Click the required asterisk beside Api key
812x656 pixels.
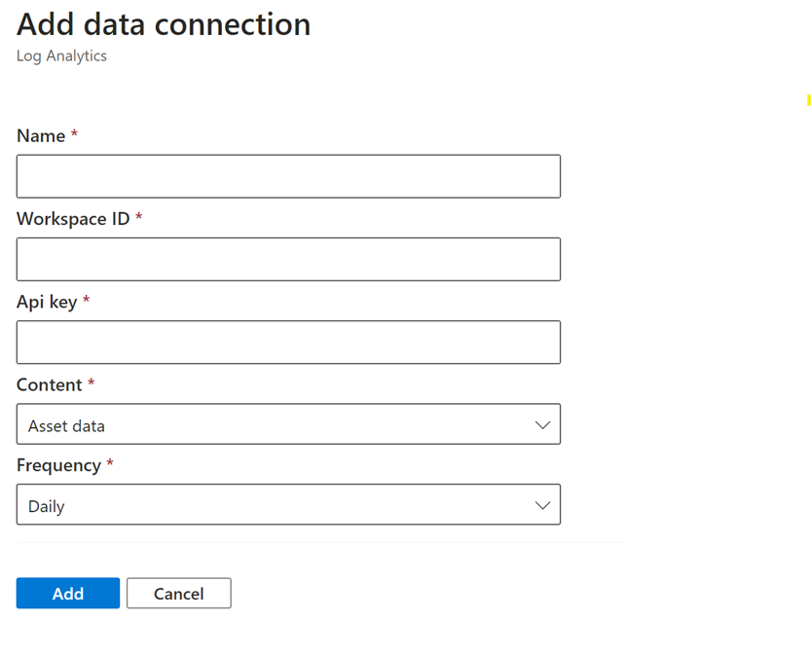click(x=86, y=300)
